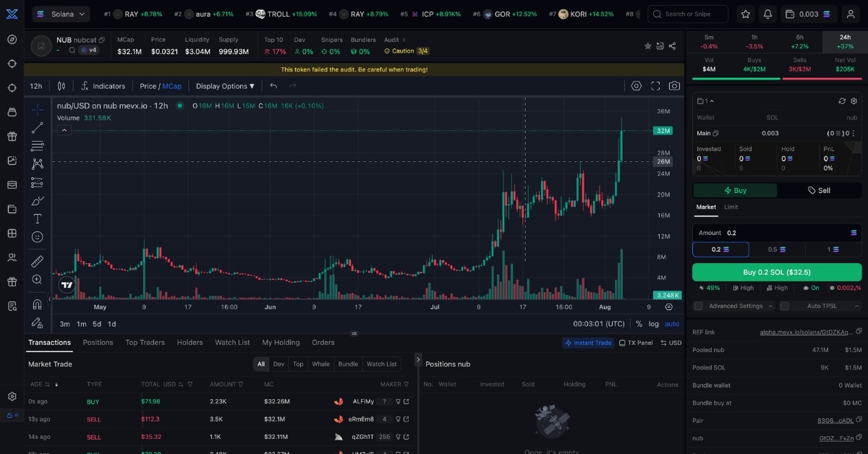Image resolution: width=868 pixels, height=454 pixels.
Task: Enable the Advanced Settings checkbox
Action: tap(698, 305)
